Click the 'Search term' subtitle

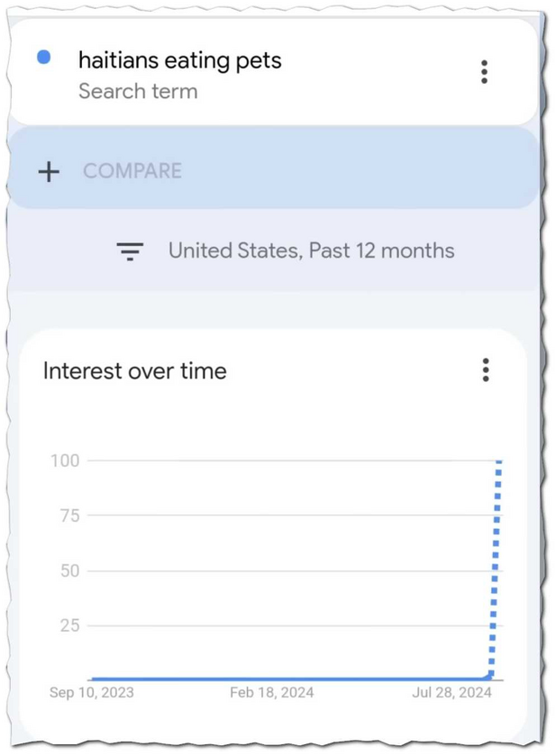click(x=138, y=91)
